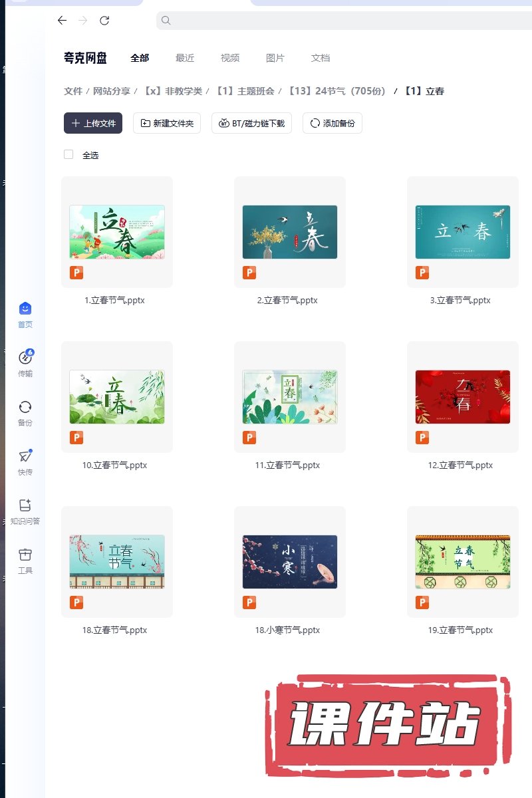The width and height of the screenshot is (532, 798).
Task: Click the 上传文件 upload button
Action: click(x=93, y=123)
